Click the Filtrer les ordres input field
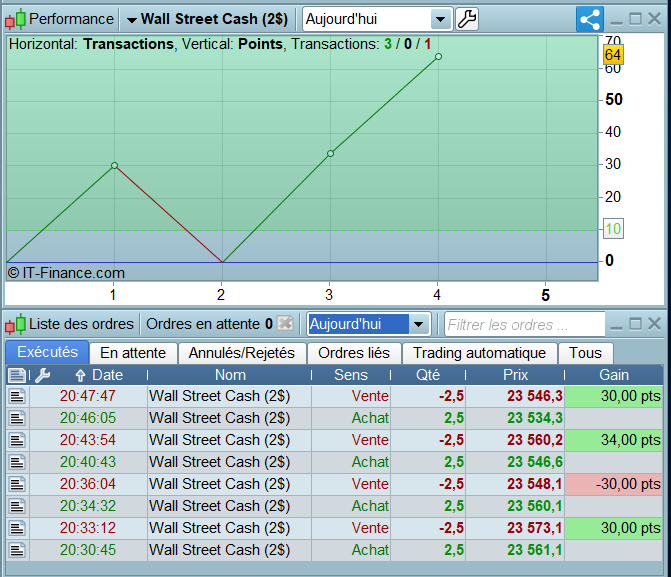671x577 pixels. click(525, 325)
